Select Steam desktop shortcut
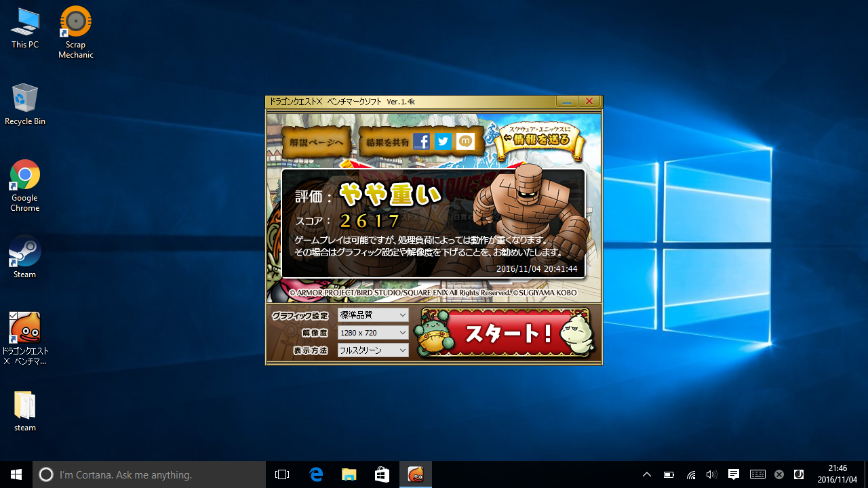This screenshot has height=488, width=868. pos(25,257)
